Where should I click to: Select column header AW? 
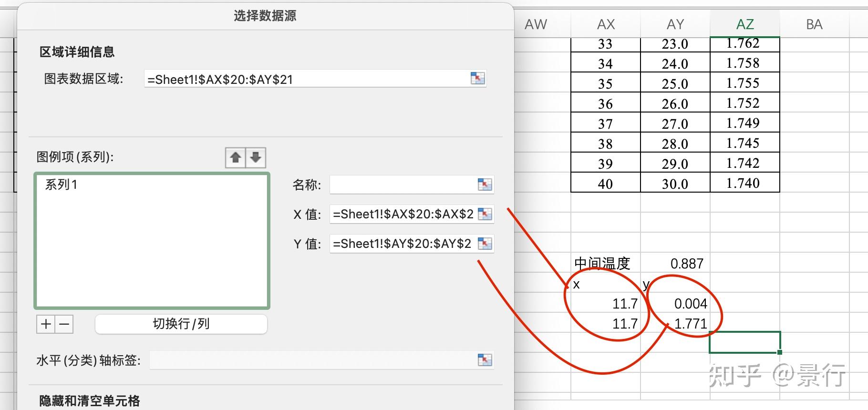pyautogui.click(x=536, y=24)
